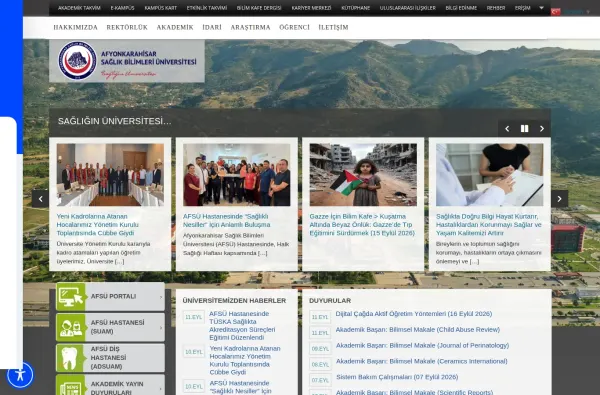Open 'Sağlıkta Doğru Bilgi Hayat Kurtarır' card title

tap(489, 225)
